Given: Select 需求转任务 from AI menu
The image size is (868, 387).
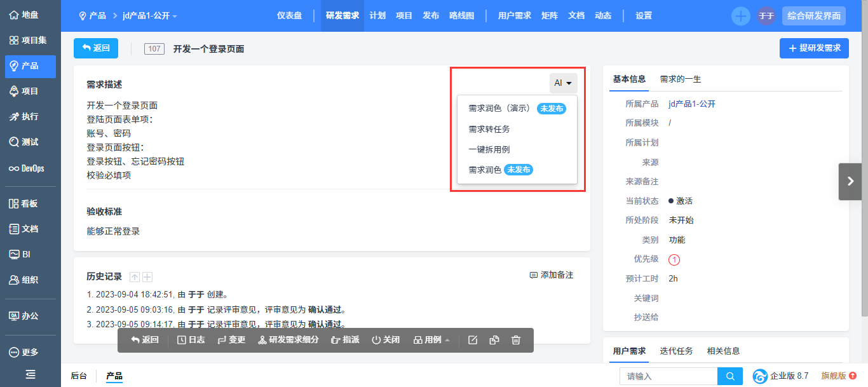Looking at the screenshot, I should pyautogui.click(x=489, y=129).
